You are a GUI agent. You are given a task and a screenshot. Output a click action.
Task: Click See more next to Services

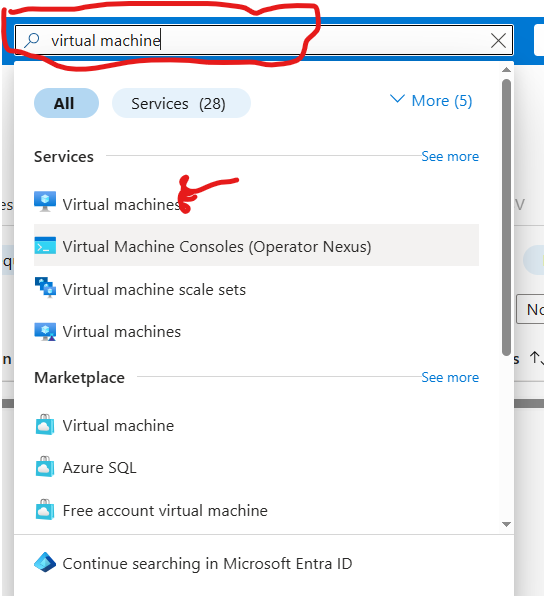(450, 156)
